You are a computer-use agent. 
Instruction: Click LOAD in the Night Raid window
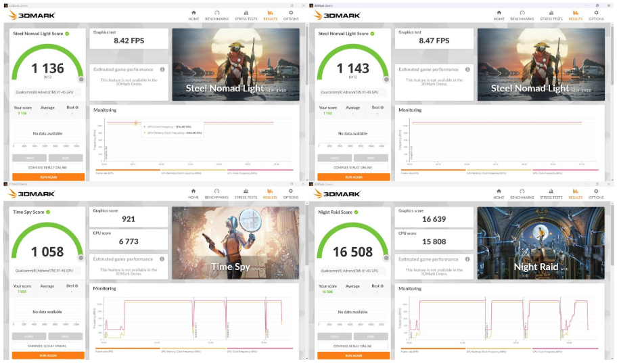click(334, 336)
